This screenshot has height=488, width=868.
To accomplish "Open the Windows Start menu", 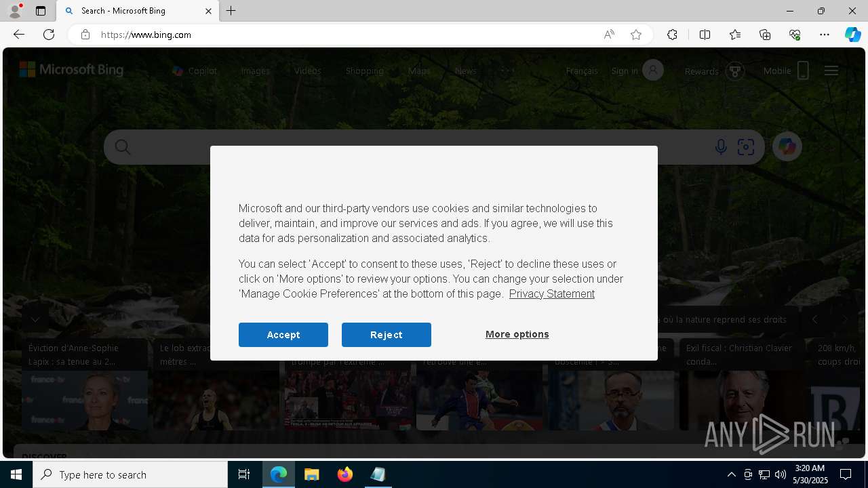I will point(16,474).
